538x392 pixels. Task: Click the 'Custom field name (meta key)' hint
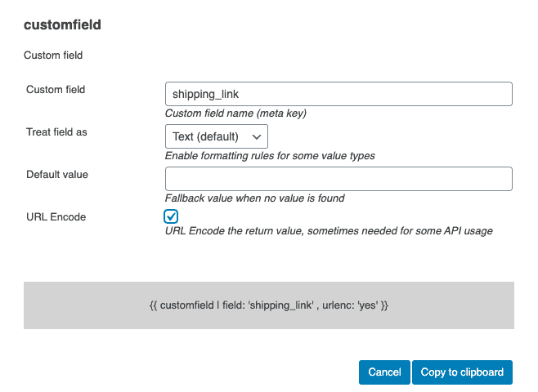(x=235, y=114)
